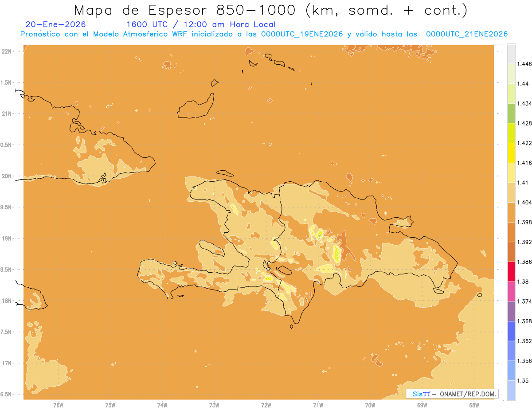This screenshot has width=532, height=411.
Task: Click the legend value '1.392'
Action: click(x=524, y=242)
